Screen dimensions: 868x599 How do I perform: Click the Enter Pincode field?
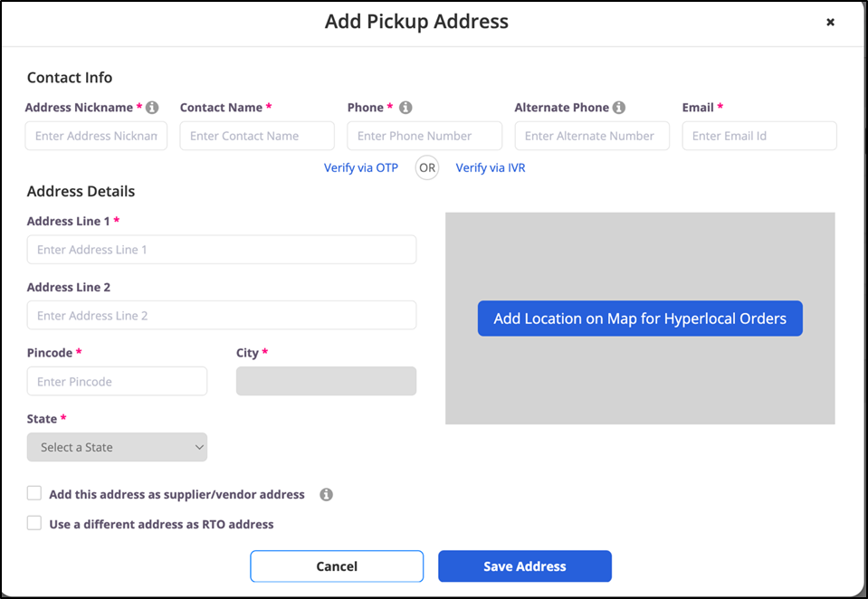pyautogui.click(x=117, y=382)
